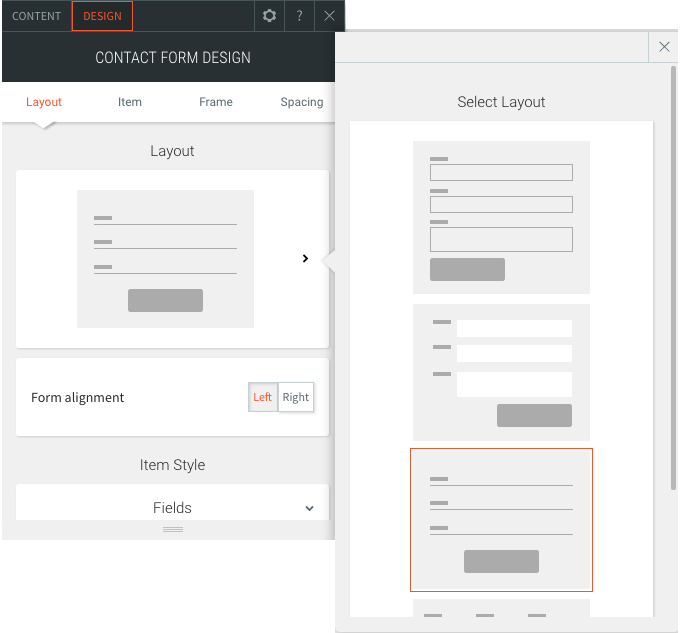The image size is (680, 633).
Task: Click the Fields section title
Action: pyautogui.click(x=172, y=508)
